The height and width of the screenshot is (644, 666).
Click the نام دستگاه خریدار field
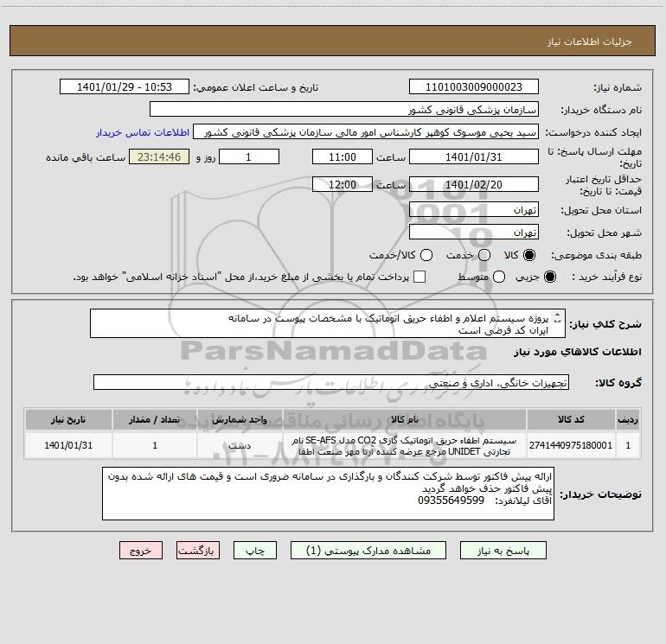[344, 109]
